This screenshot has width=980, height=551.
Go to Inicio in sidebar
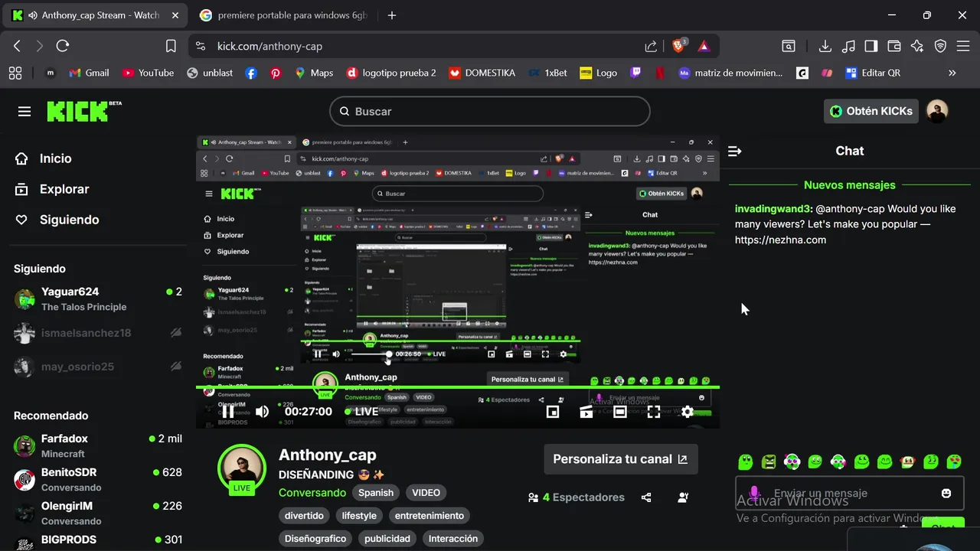tap(55, 158)
